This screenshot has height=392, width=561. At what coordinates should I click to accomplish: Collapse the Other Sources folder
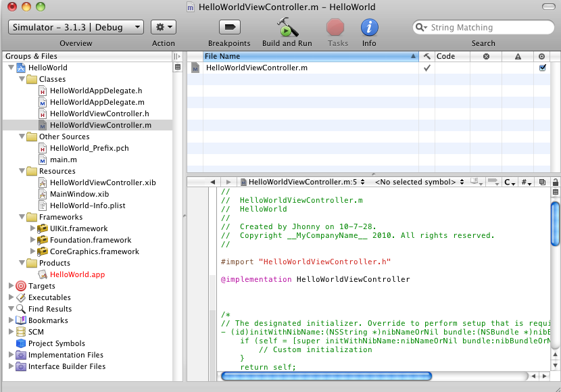point(22,137)
